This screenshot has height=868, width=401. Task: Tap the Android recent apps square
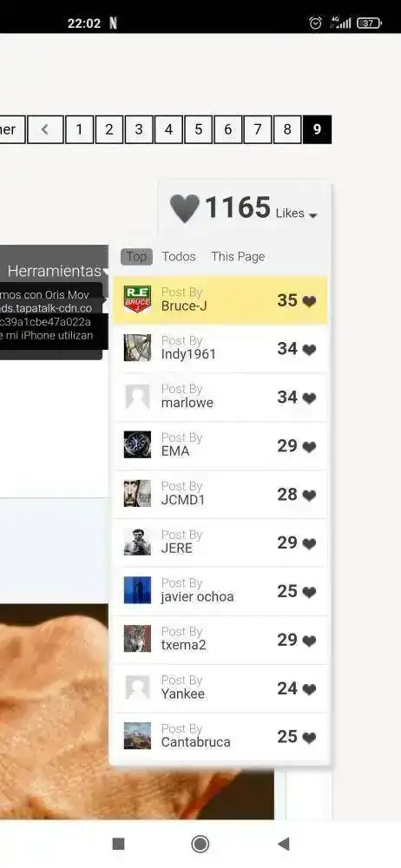point(118,844)
